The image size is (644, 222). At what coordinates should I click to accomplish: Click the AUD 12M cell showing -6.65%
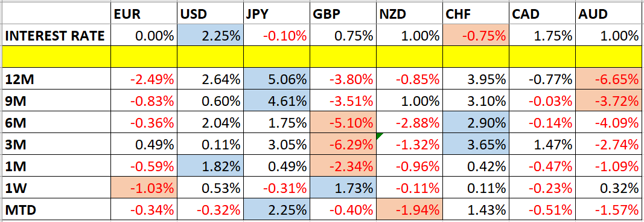click(x=609, y=79)
